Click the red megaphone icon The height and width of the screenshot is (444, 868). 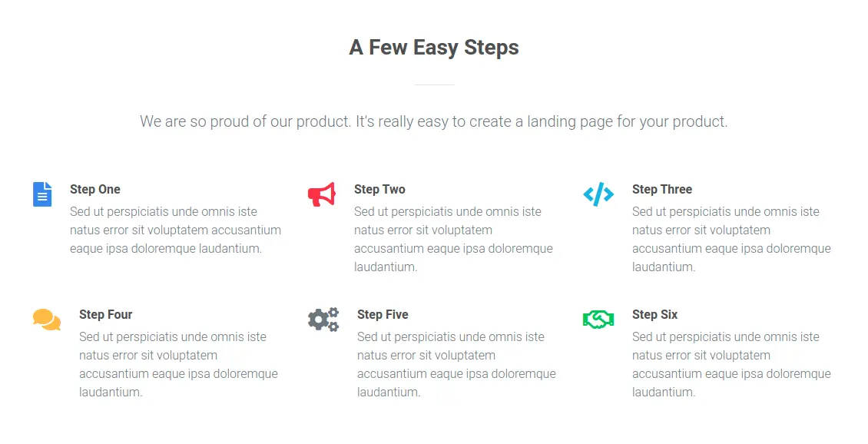click(322, 195)
